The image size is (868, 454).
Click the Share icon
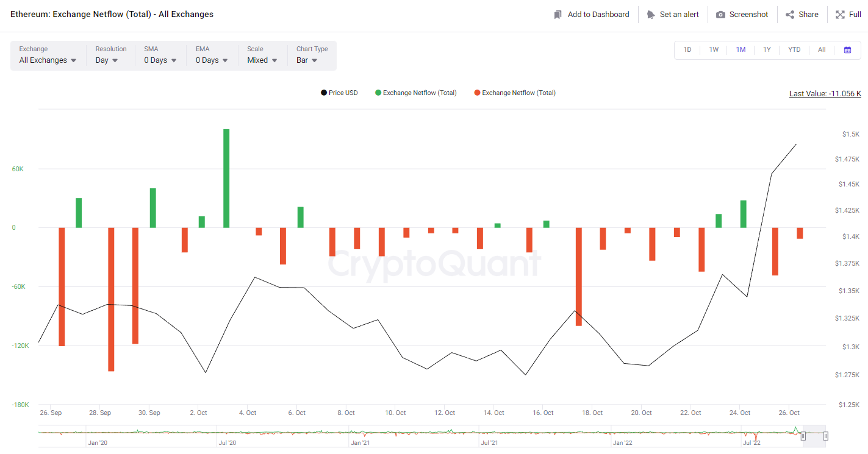click(790, 15)
